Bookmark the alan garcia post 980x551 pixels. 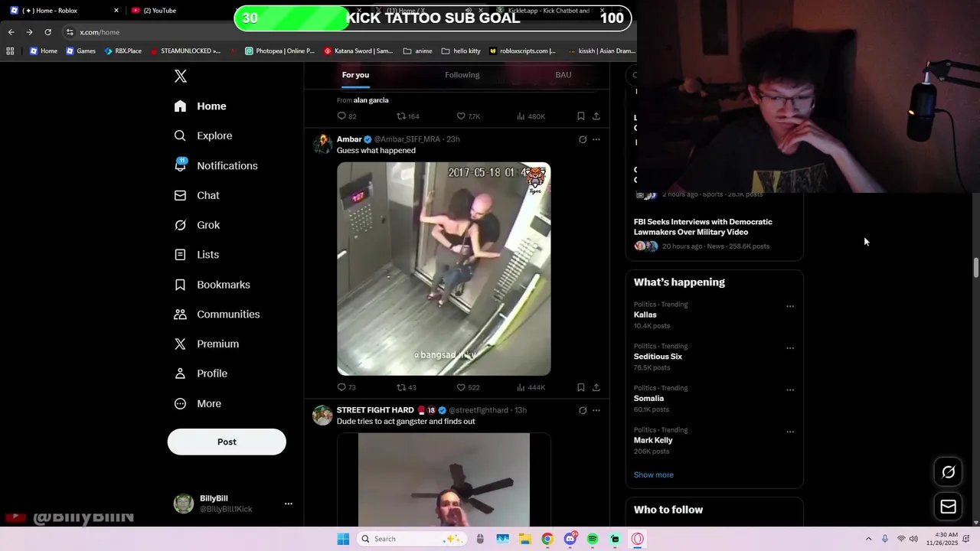581,116
